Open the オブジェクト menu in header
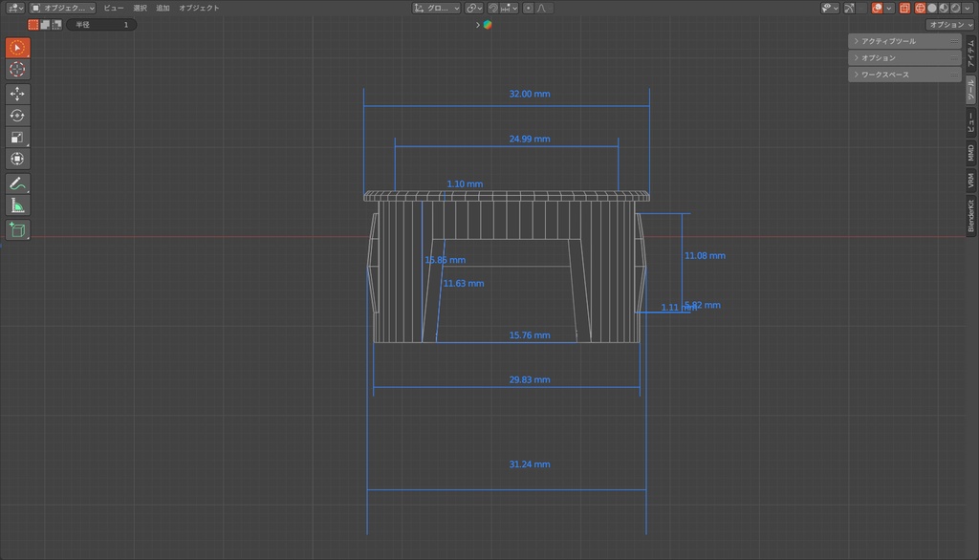The height and width of the screenshot is (560, 979). 199,8
